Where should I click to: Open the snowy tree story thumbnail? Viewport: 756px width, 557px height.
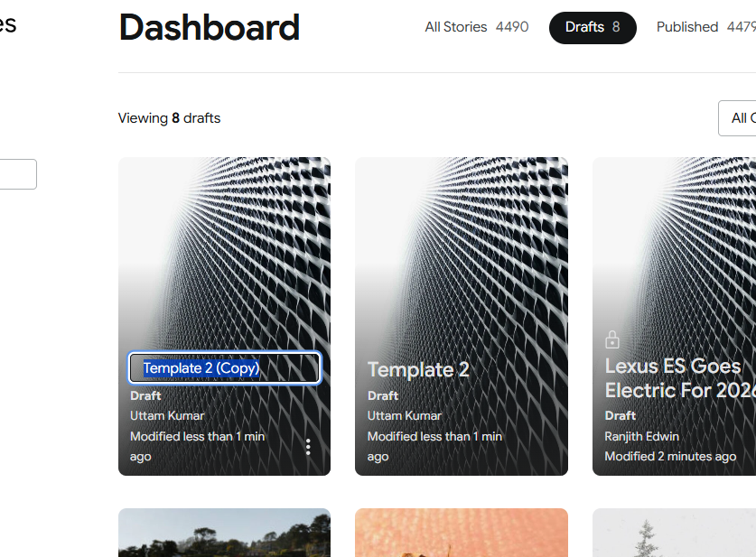click(674, 533)
